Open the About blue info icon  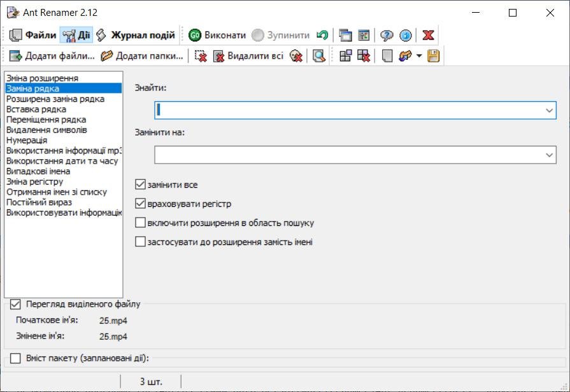coord(405,35)
